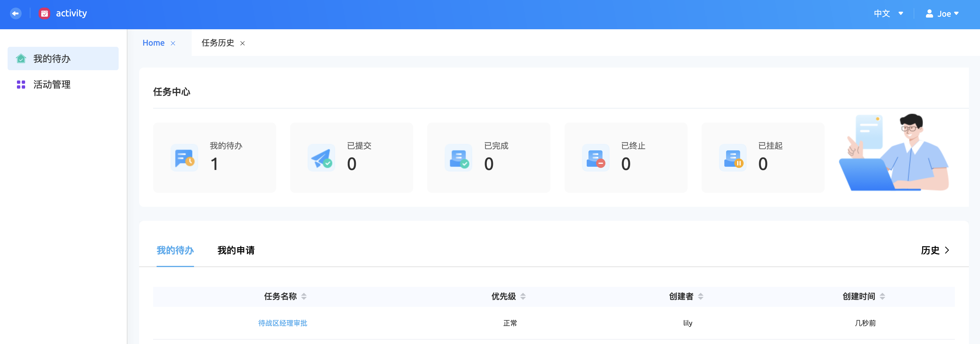980x344 pixels.
Task: Close the Home tab
Action: [173, 43]
